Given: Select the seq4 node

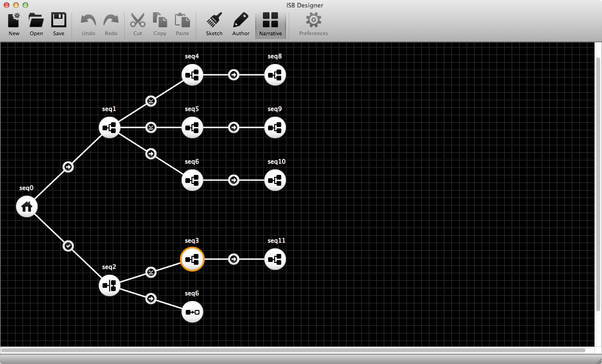Looking at the screenshot, I should point(192,75).
